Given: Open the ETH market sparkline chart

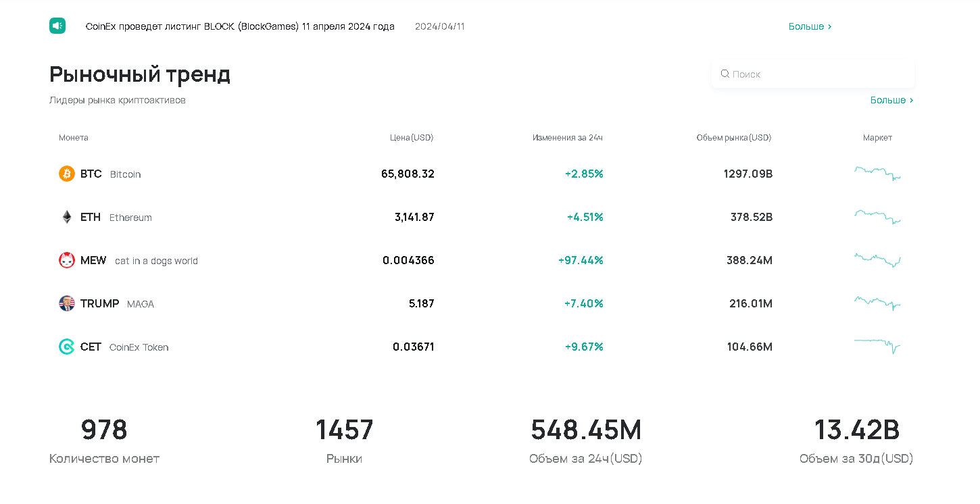Looking at the screenshot, I should click(x=877, y=217).
